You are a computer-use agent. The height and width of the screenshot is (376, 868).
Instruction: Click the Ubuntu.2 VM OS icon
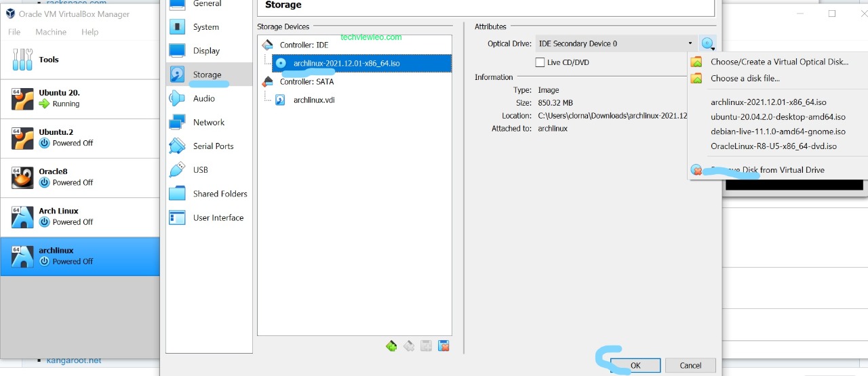(x=22, y=138)
